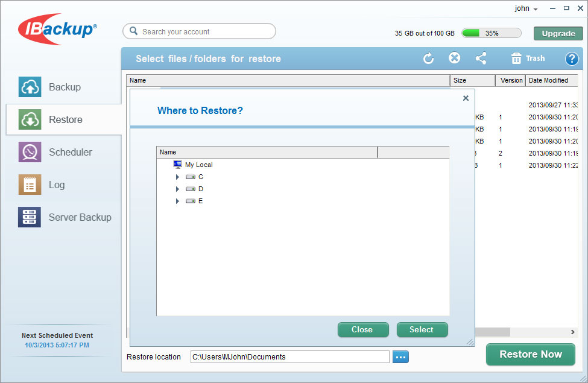Click the Restore Now button

coord(530,354)
